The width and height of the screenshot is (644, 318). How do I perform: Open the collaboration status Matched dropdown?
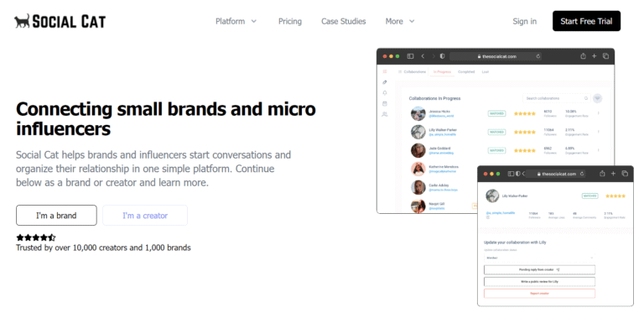pos(539,258)
